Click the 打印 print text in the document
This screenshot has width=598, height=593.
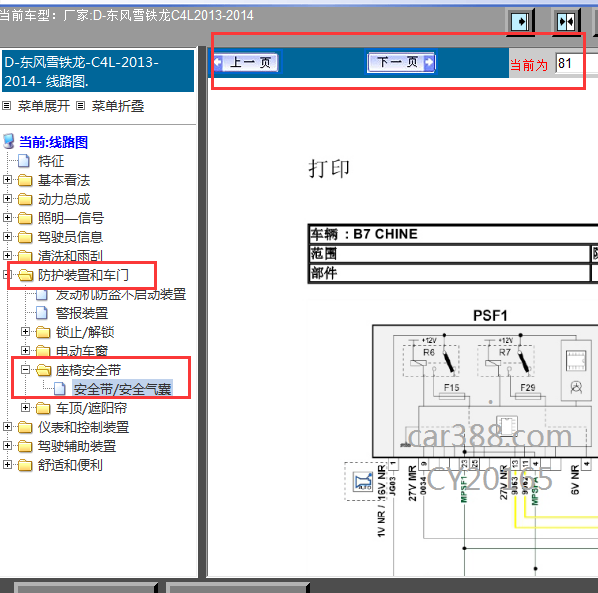pos(329,168)
